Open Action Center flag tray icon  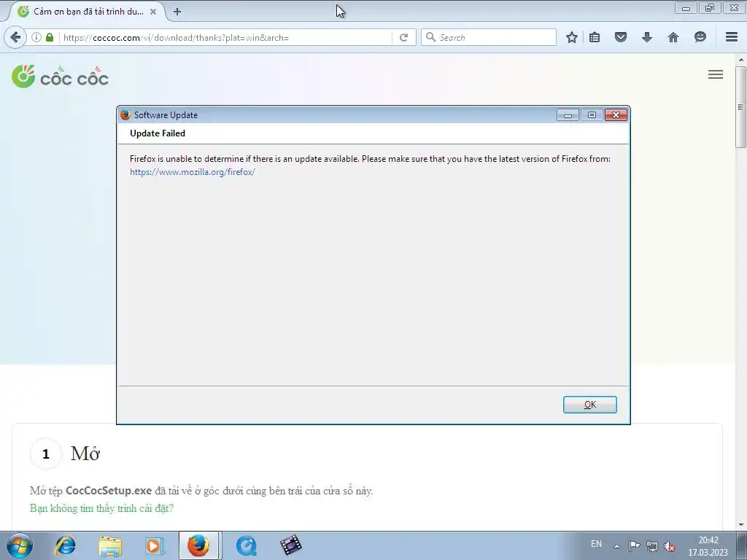click(x=634, y=546)
